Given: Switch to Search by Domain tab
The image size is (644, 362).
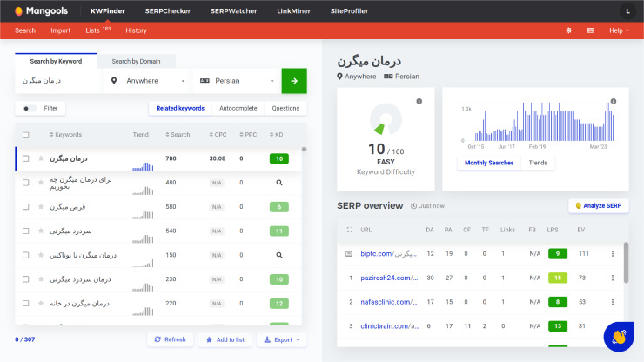Looking at the screenshot, I should point(136,61).
